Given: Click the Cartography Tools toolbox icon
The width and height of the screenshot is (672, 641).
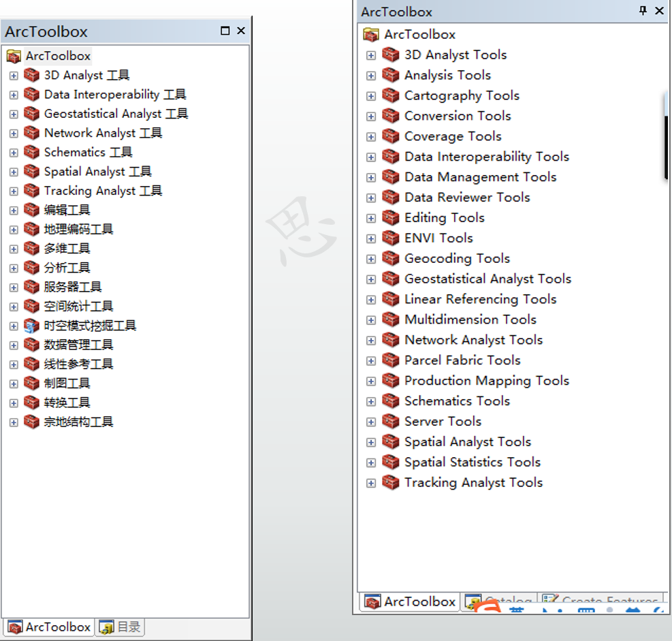Looking at the screenshot, I should [390, 95].
